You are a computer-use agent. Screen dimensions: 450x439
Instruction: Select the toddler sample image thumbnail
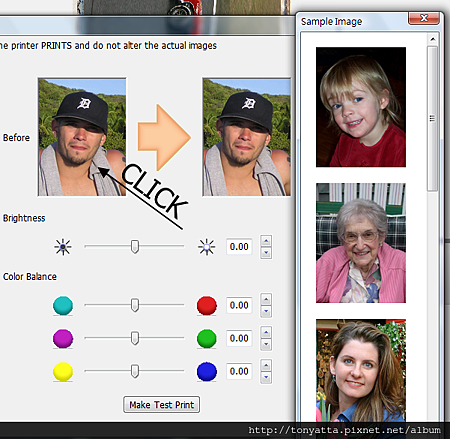(x=361, y=107)
